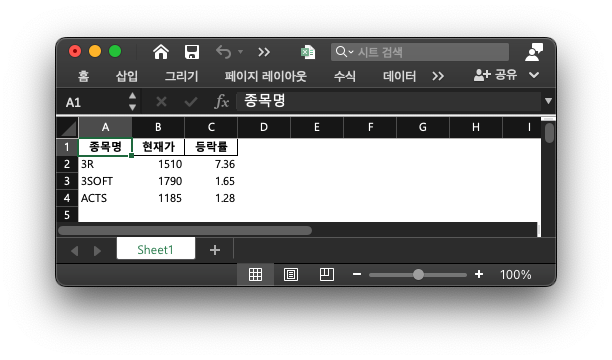Select the cell containing 3R

coord(105,164)
